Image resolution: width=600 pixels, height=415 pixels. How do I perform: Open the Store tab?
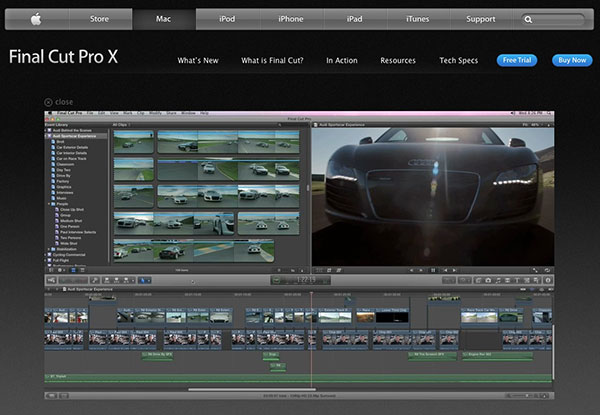point(99,19)
